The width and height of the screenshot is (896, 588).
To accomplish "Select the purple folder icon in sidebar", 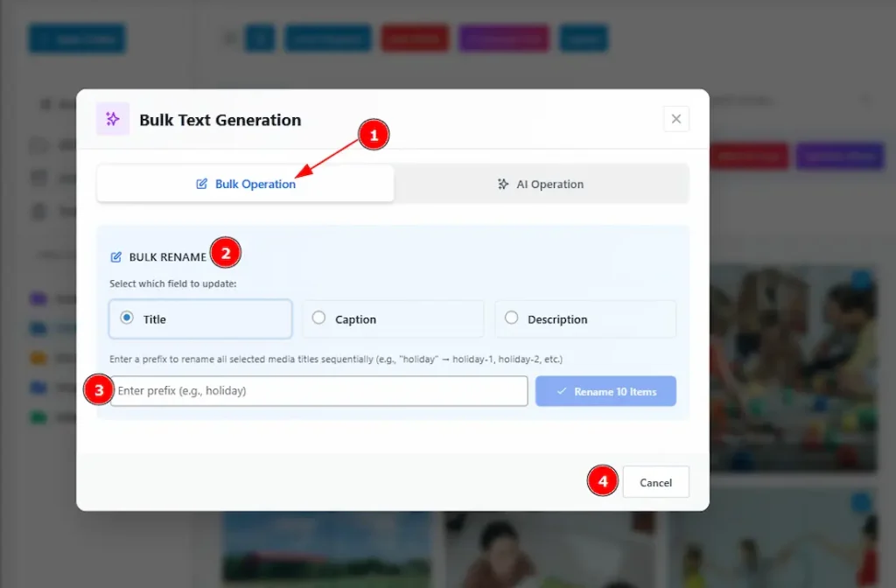I will click(x=38, y=298).
